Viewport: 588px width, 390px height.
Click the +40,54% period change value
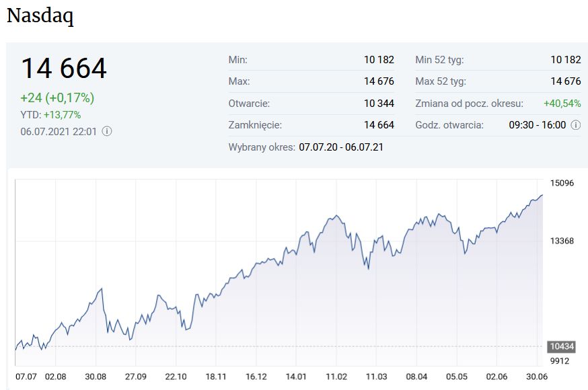(x=562, y=104)
